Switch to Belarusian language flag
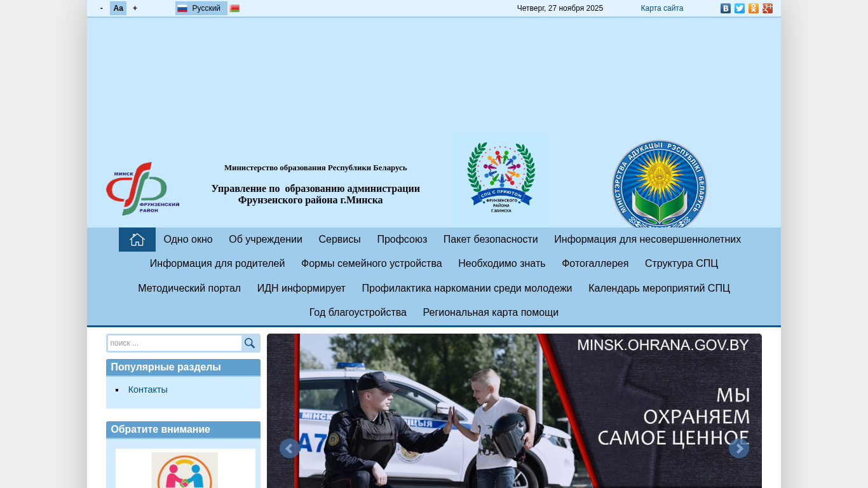The image size is (868, 488). tap(234, 8)
